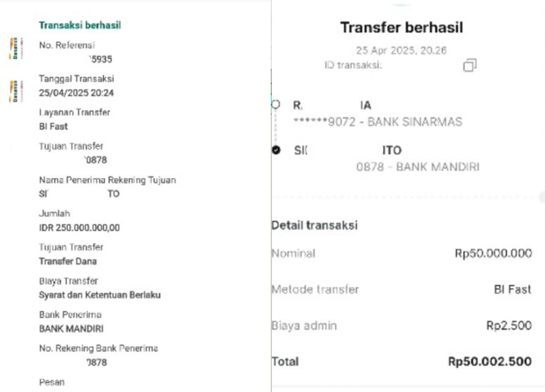545x392 pixels.
Task: Click the Transaksi berhasil heading
Action: tap(80, 25)
